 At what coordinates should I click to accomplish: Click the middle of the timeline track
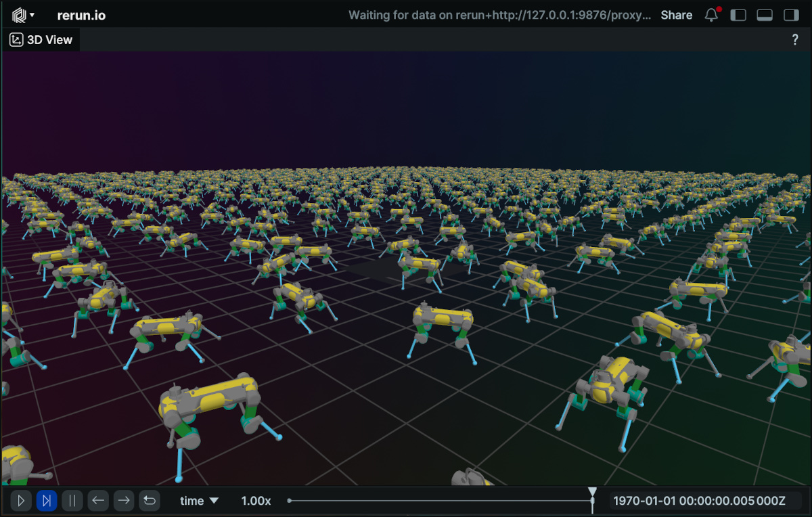point(441,501)
